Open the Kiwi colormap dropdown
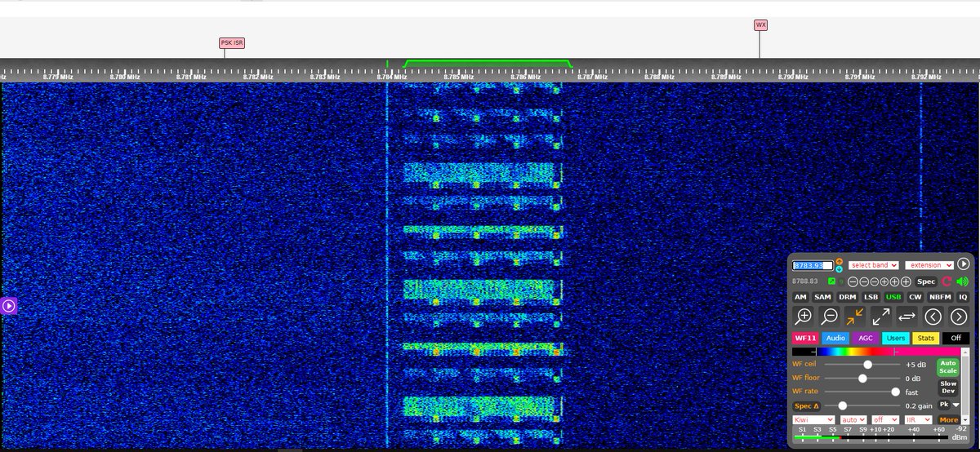The height and width of the screenshot is (452, 980). (813, 419)
